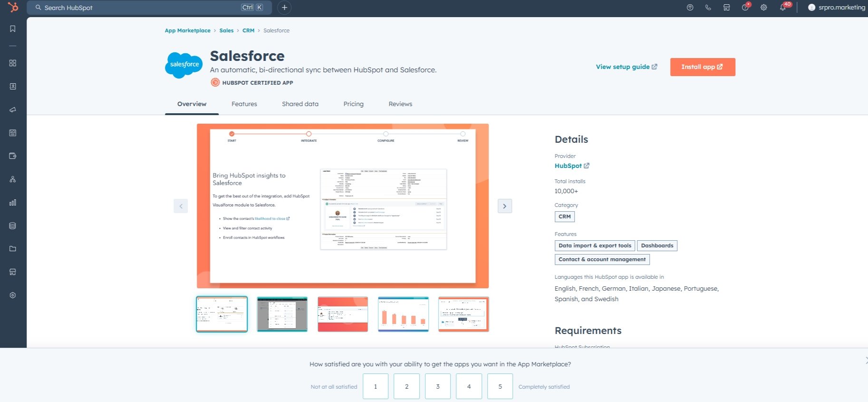Switch to the Reviews tab
Screen dimensions: 868x402
pos(401,104)
